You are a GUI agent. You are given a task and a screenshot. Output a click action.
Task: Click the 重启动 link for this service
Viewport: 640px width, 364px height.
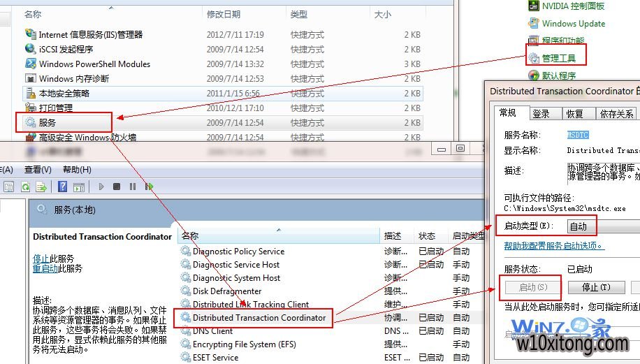[x=45, y=268]
